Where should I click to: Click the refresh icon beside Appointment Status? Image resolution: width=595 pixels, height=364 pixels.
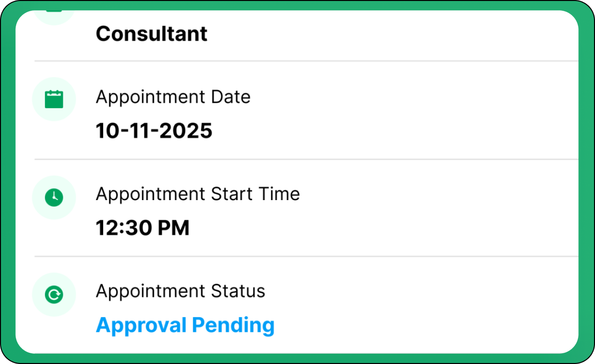54,295
